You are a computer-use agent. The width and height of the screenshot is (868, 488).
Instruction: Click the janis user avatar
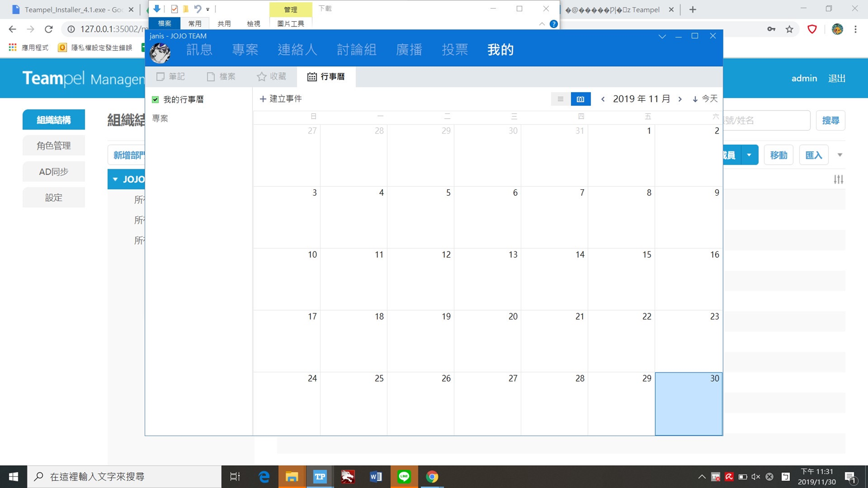pyautogui.click(x=160, y=53)
